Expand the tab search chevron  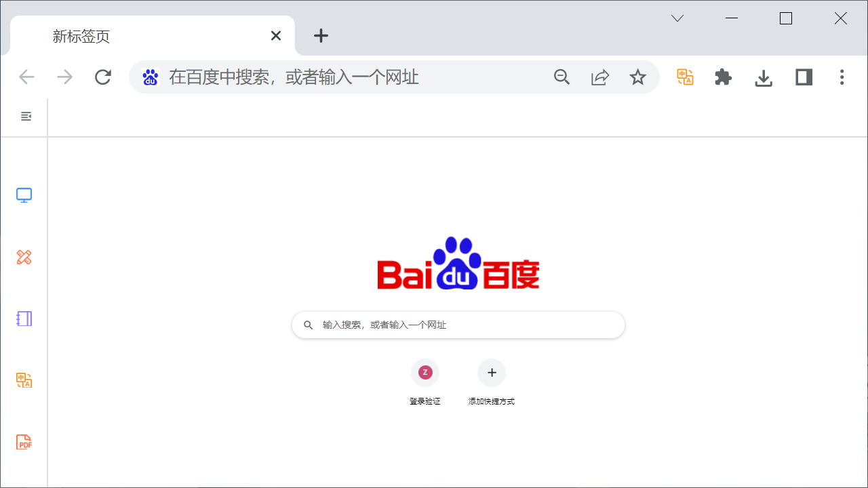(x=677, y=18)
